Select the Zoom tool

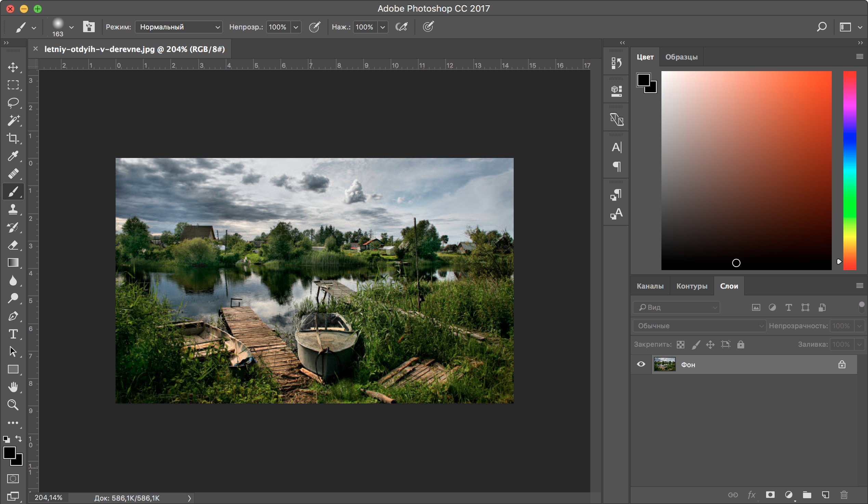coord(13,405)
